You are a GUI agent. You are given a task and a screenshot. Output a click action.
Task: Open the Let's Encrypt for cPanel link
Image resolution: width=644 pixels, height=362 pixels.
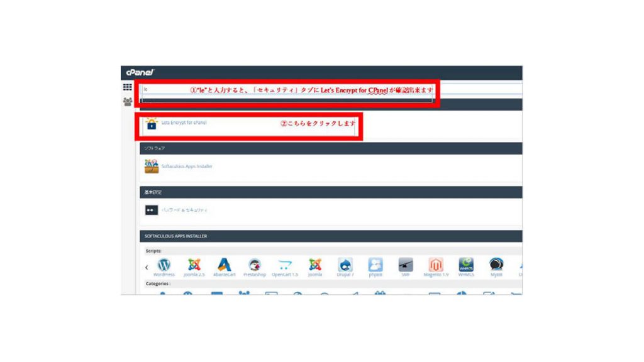tap(184, 123)
